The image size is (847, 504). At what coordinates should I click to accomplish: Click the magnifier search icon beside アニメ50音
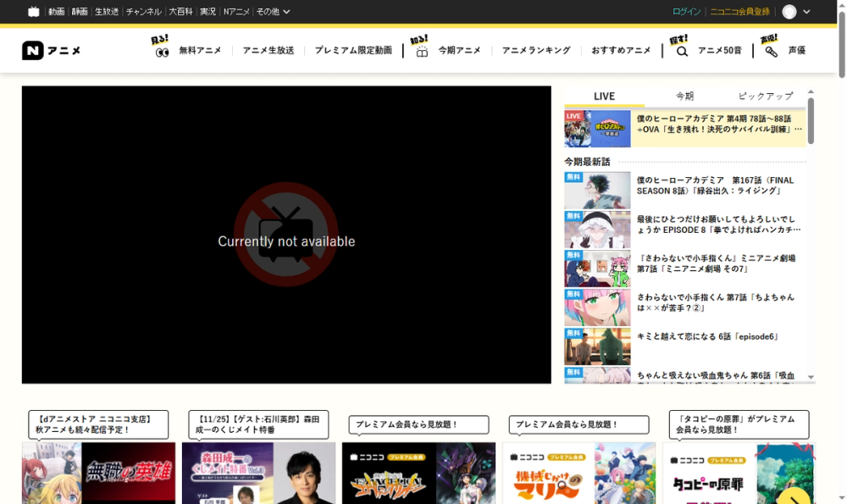point(682,52)
